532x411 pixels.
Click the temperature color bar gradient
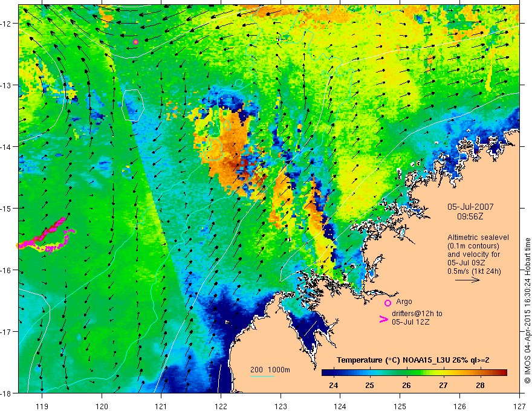tap(414, 373)
